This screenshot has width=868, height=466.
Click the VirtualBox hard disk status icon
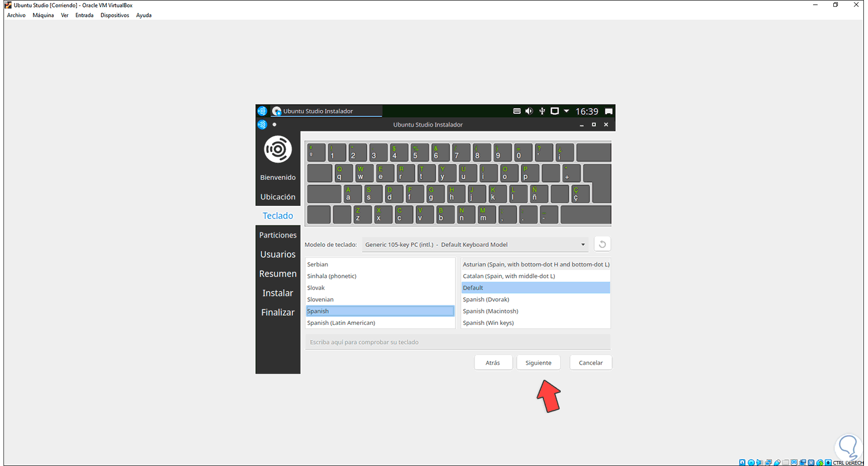pyautogui.click(x=743, y=462)
